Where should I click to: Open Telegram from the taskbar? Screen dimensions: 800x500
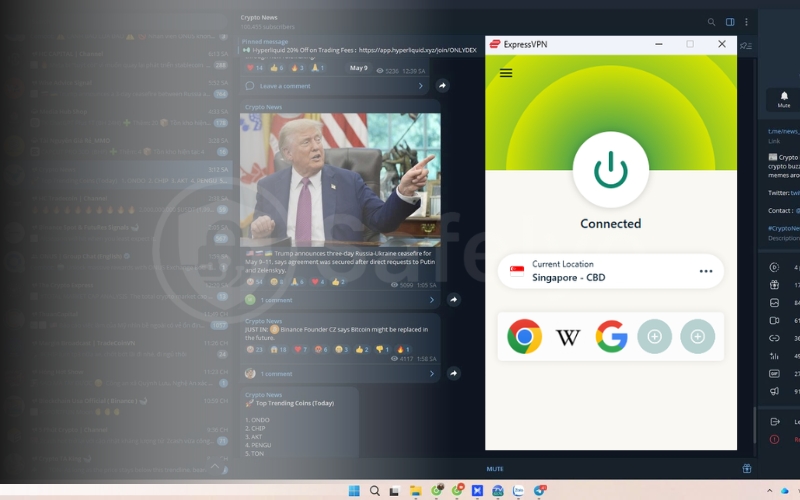(x=539, y=491)
